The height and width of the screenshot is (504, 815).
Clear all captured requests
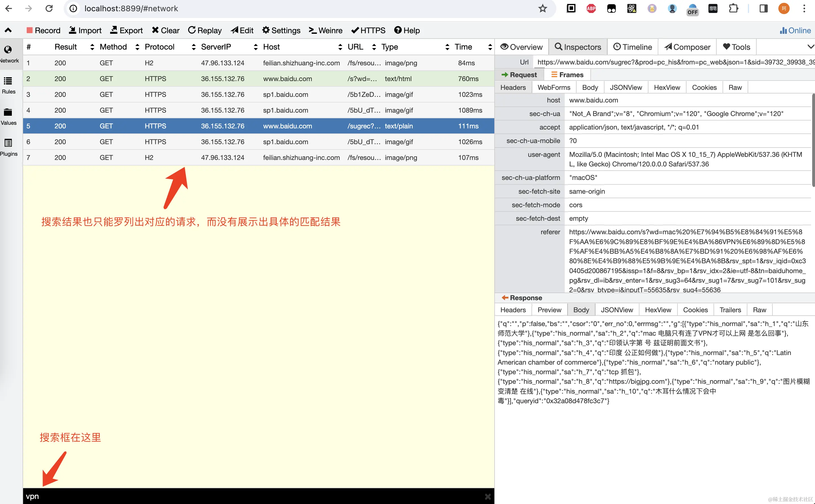tap(165, 30)
